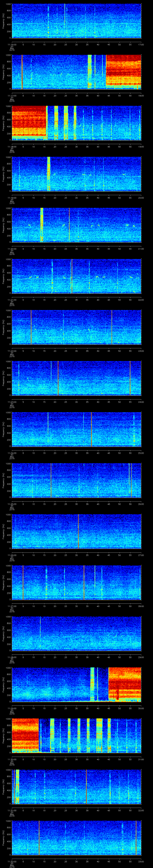Click the 11:22:00 time label
Screen dimensions: 153x868
coord(12,351)
